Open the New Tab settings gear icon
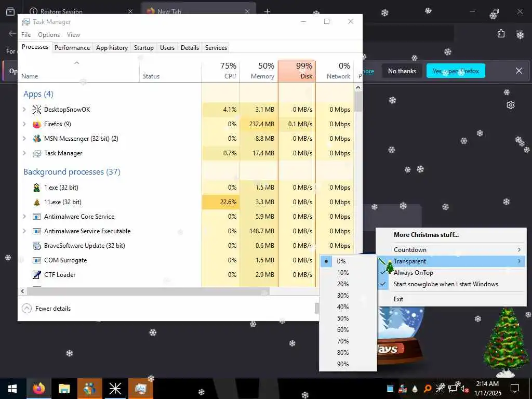Viewport: 532px width, 399px height. point(510,105)
